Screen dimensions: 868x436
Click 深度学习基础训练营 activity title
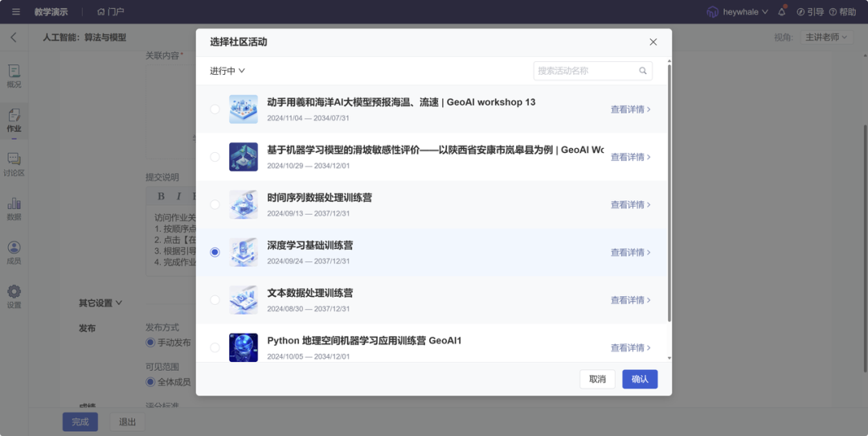click(310, 245)
